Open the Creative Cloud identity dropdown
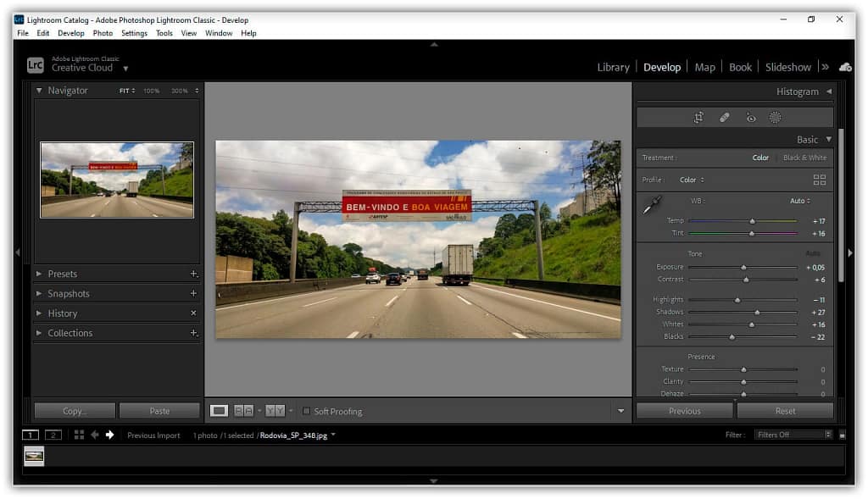868x499 pixels. (125, 69)
